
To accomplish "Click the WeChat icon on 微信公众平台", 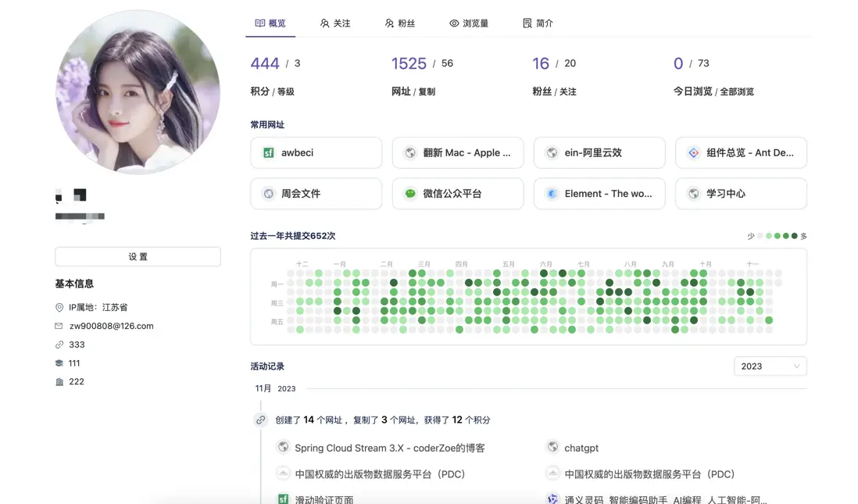I will pos(409,193).
